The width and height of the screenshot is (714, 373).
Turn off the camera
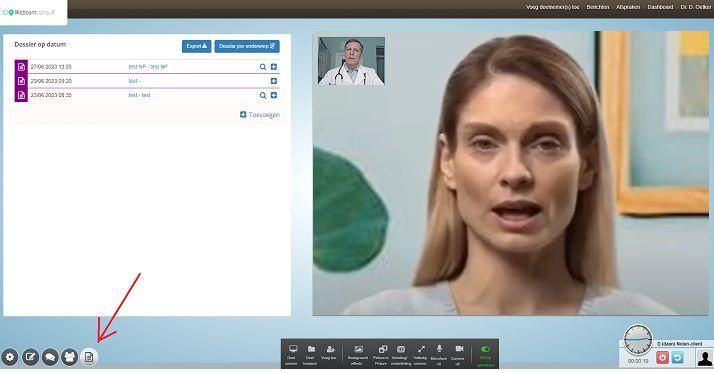[458, 354]
